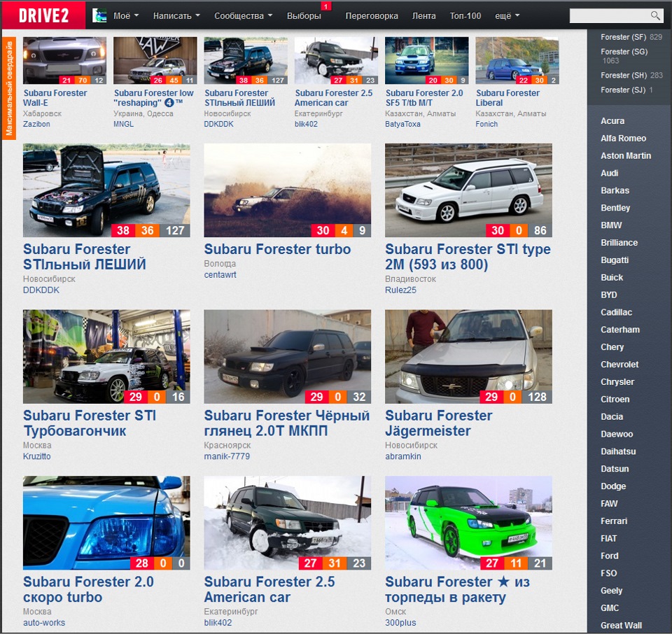Expand the Написать dropdown
This screenshot has width=672, height=634.
176,16
